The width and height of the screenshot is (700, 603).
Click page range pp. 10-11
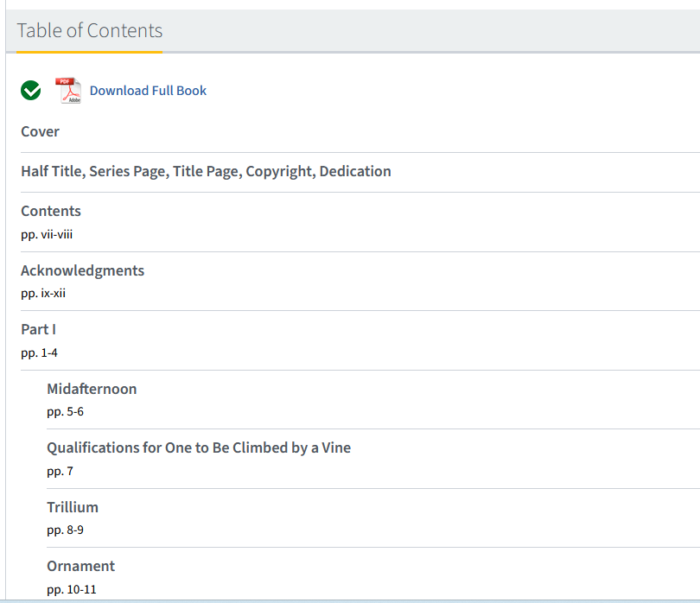pos(72,589)
